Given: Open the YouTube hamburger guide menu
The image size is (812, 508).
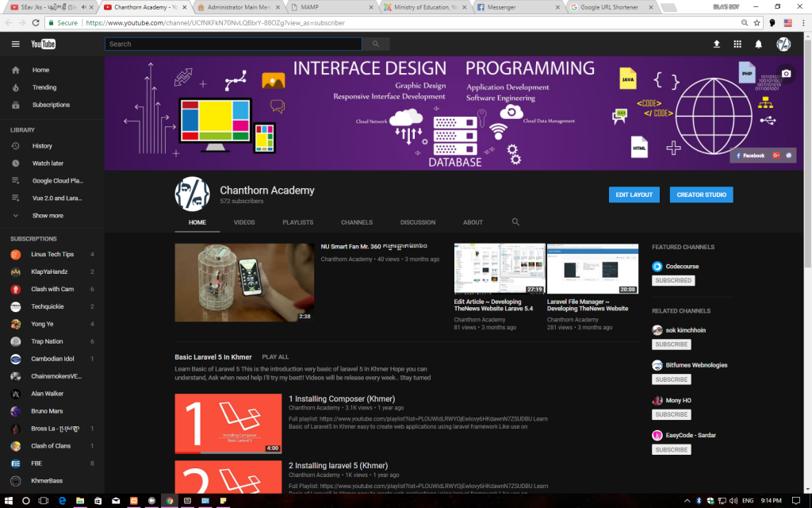Looking at the screenshot, I should tap(15, 44).
